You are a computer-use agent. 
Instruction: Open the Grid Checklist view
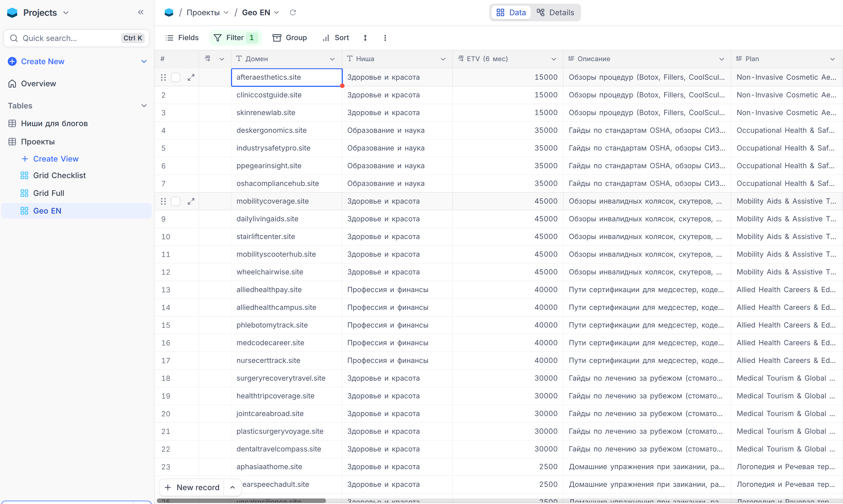pos(59,175)
